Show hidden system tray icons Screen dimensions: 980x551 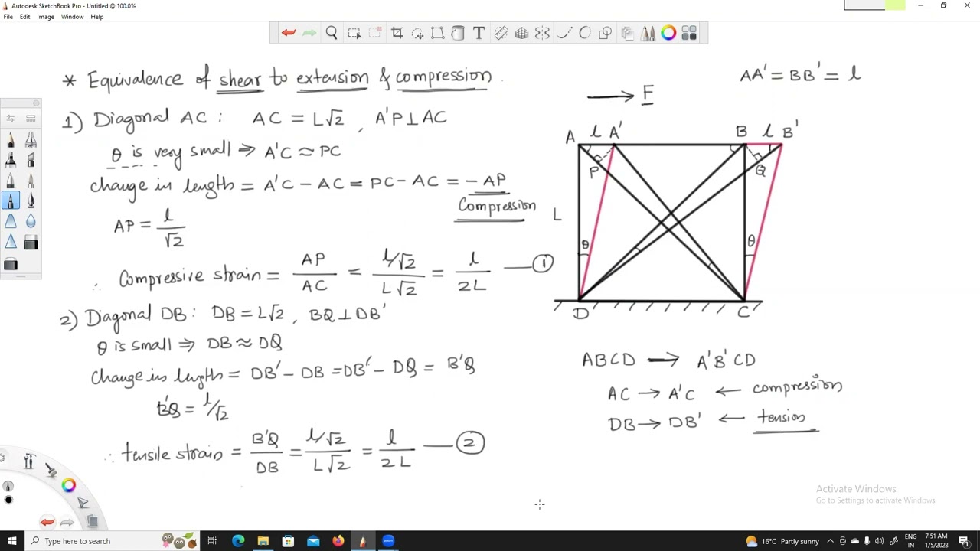[x=830, y=541]
